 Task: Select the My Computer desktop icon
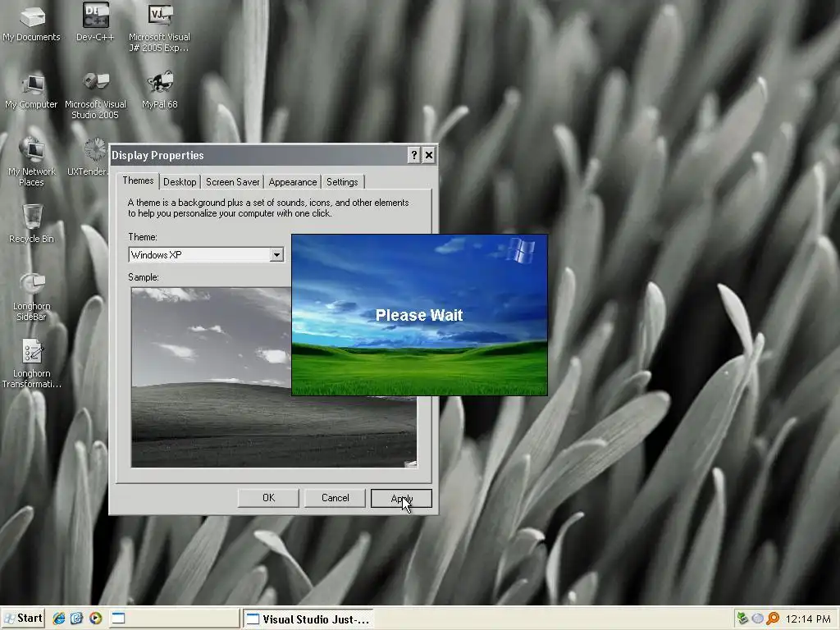point(32,91)
